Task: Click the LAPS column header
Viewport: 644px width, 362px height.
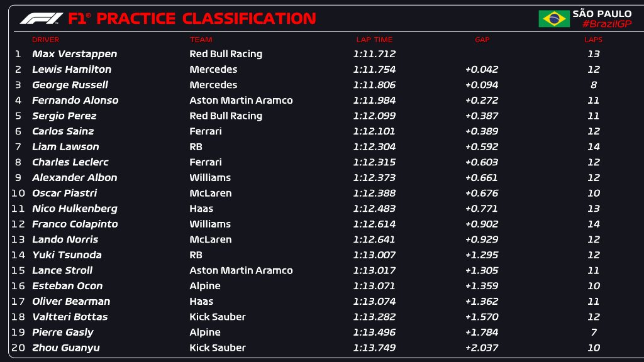Action: 593,40
